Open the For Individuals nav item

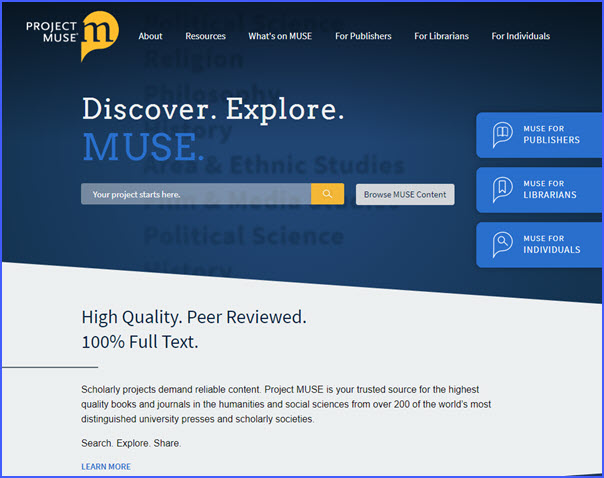[x=520, y=36]
